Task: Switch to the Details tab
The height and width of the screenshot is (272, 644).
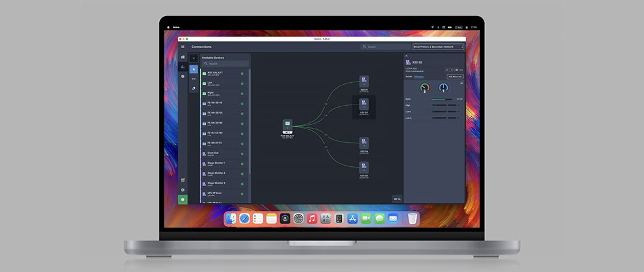Action: click(409, 77)
